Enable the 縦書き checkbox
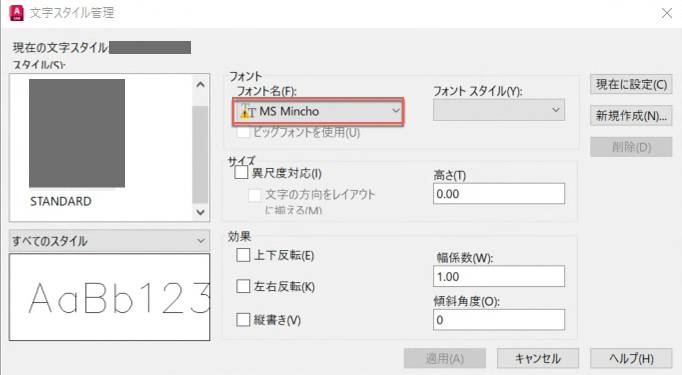The image size is (682, 375). point(243,320)
